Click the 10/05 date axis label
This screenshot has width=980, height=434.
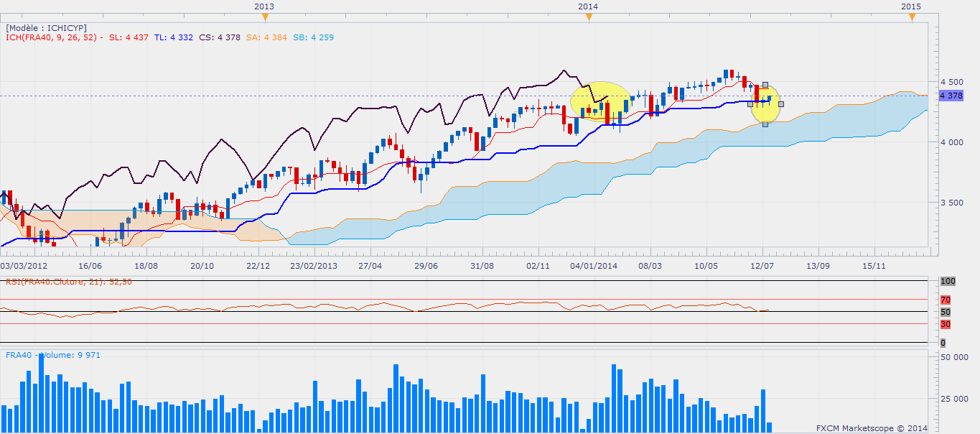pos(706,265)
